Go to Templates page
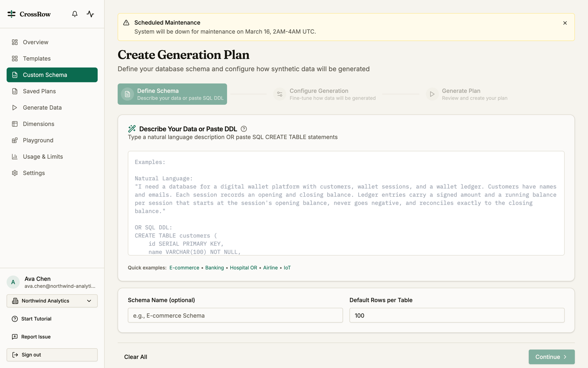Image resolution: width=588 pixels, height=368 pixels. (52, 59)
